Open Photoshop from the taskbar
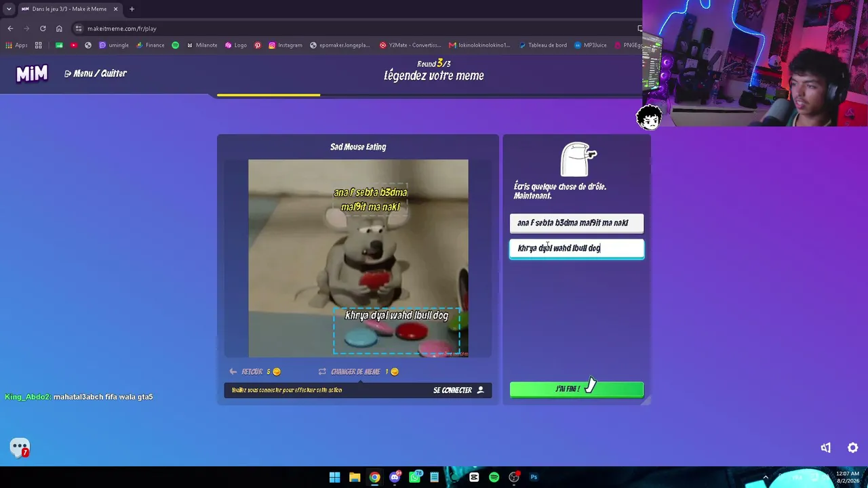Screen dimensions: 868x488 [534, 477]
